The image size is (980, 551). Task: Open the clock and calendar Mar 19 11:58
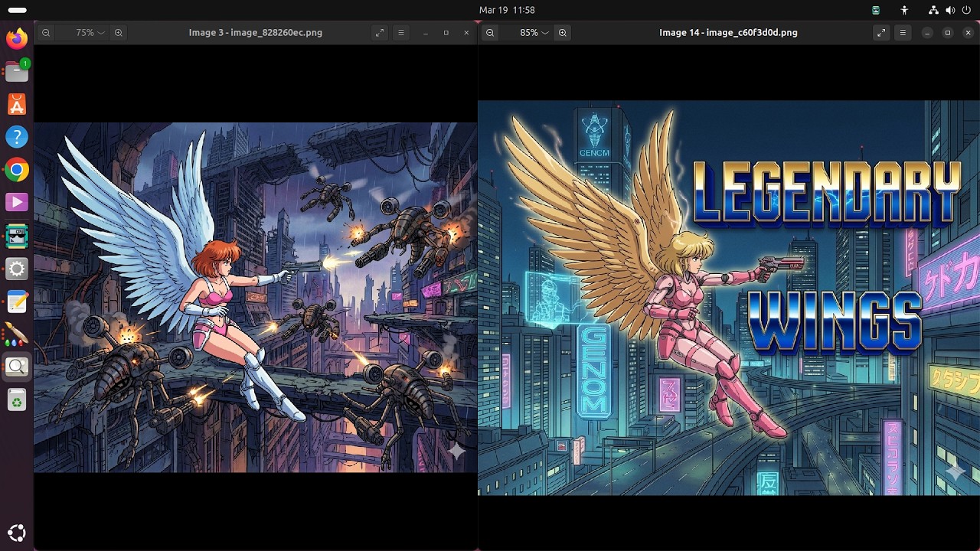[x=507, y=10]
